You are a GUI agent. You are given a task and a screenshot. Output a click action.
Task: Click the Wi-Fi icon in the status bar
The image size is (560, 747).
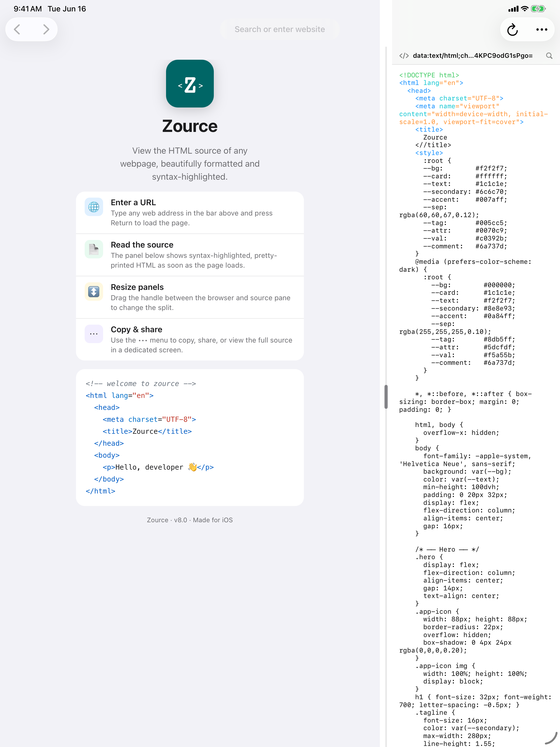tap(524, 9)
